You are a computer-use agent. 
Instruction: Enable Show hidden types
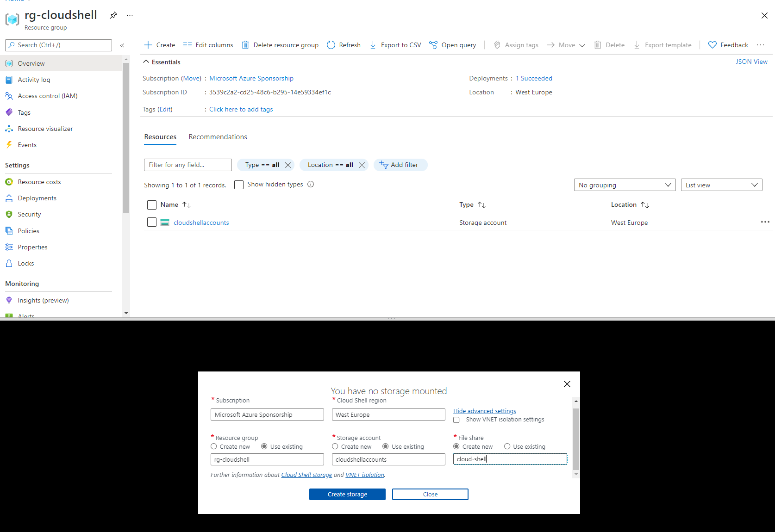click(239, 185)
